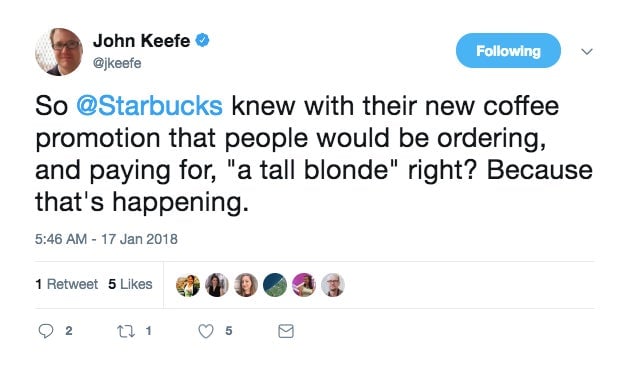Open the 5:46 AM - 17 Jan 2018 timestamp
This screenshot has height=367, width=629.
[x=106, y=239]
